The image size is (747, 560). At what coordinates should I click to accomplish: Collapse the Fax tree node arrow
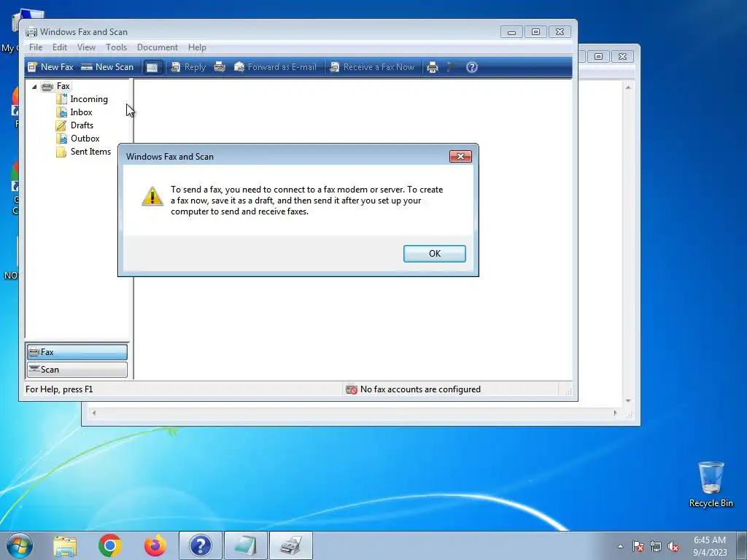click(34, 87)
